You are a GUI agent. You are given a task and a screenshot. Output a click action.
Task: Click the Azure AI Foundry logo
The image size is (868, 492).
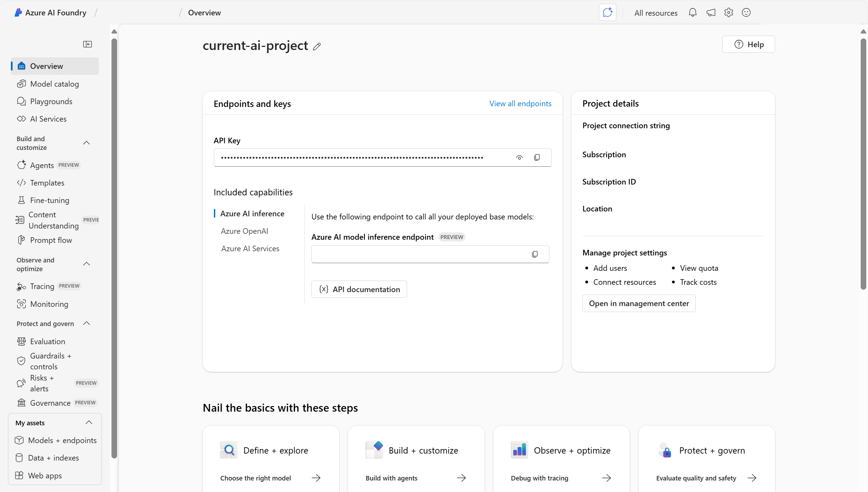[x=18, y=13]
